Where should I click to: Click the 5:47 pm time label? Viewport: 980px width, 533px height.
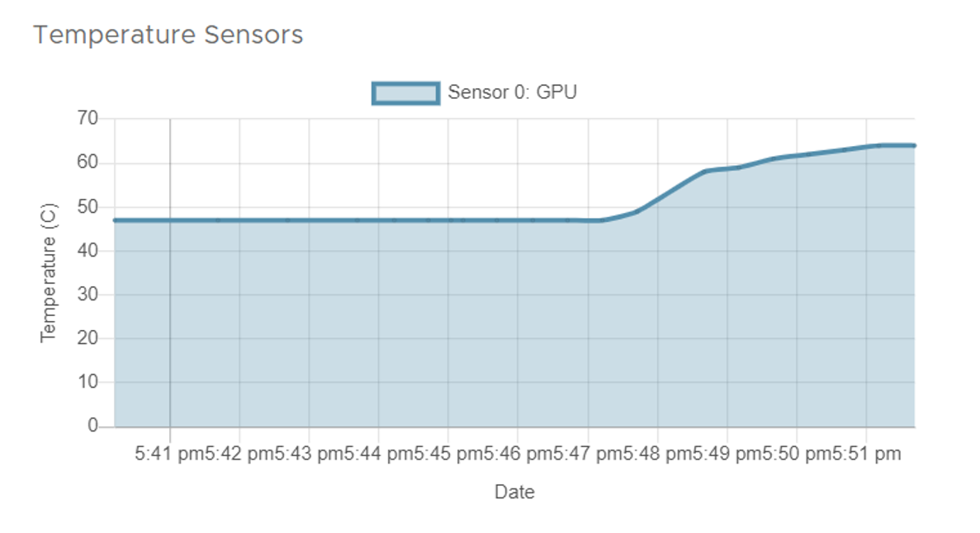point(588,453)
